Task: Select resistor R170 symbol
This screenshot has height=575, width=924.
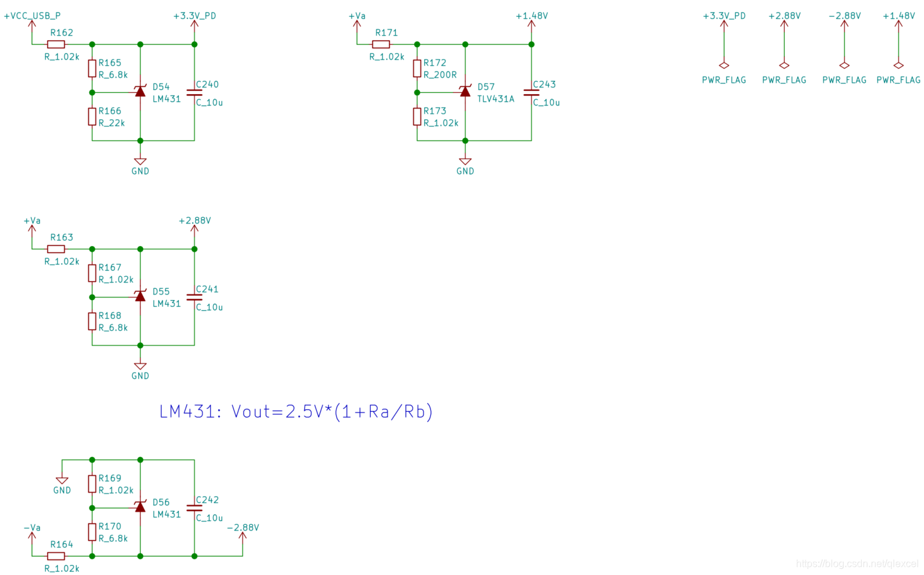Action: (92, 532)
